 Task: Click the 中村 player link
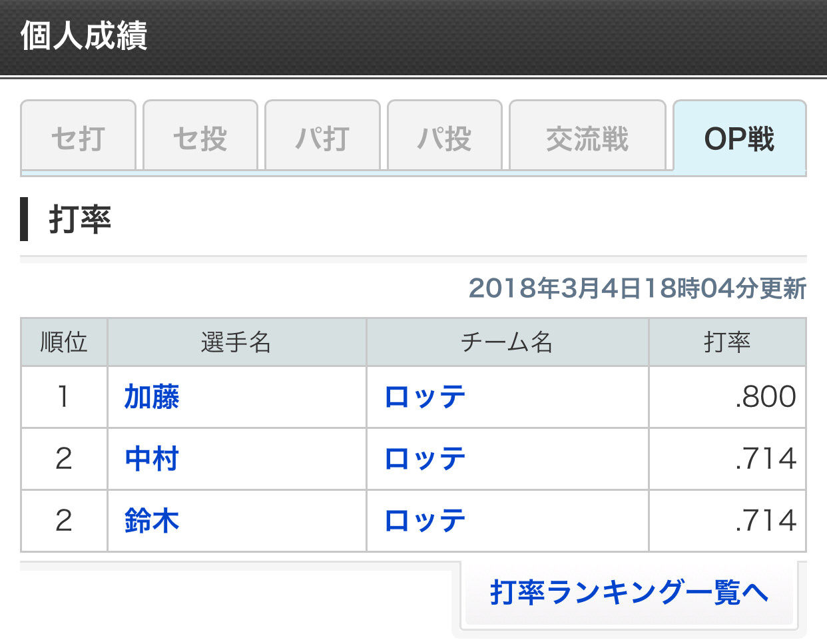tap(152, 459)
